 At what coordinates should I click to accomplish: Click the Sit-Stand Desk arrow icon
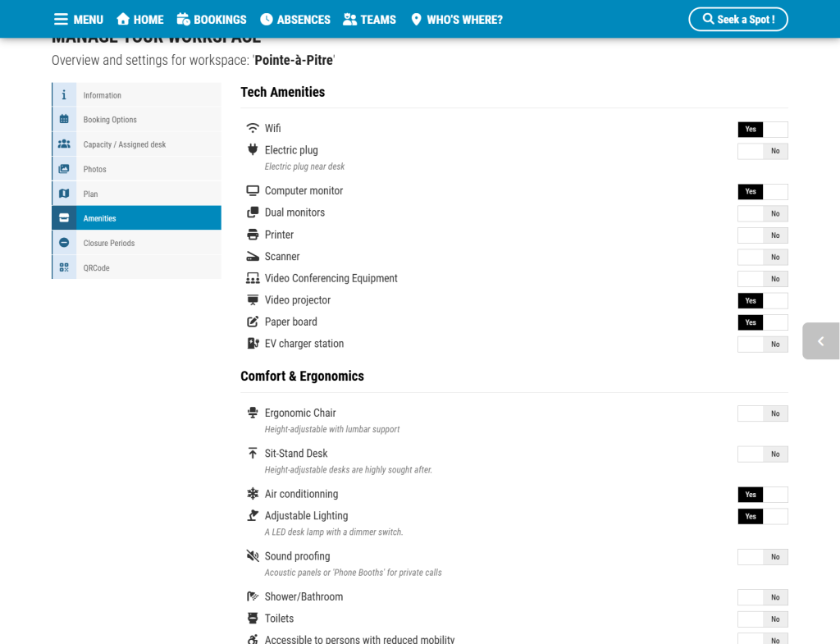point(253,453)
